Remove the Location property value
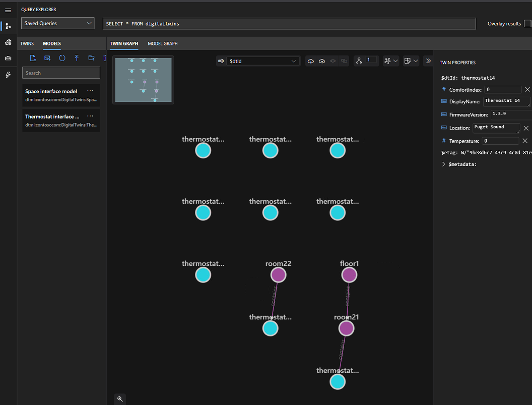The width and height of the screenshot is (532, 405). 526,128
